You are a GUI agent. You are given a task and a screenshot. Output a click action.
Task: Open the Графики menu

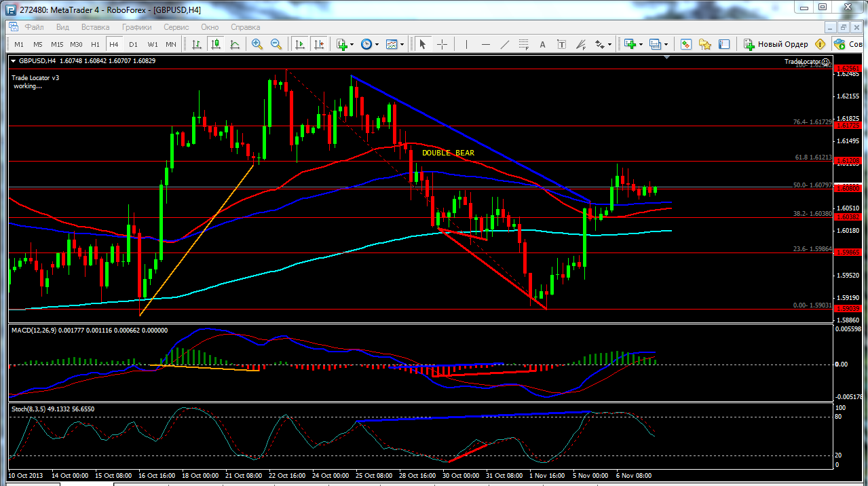point(136,27)
